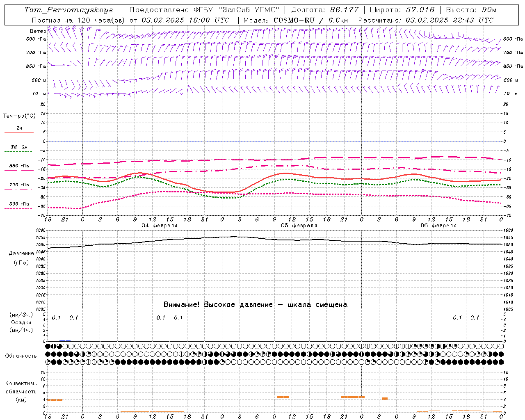
Task: Click the orange convective bar on 06 февраля
Action: (x=385, y=399)
